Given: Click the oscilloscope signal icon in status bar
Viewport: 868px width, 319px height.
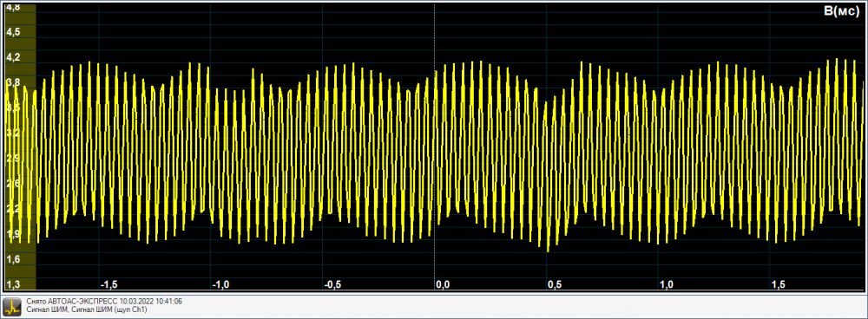Looking at the screenshot, I should pos(13,306).
